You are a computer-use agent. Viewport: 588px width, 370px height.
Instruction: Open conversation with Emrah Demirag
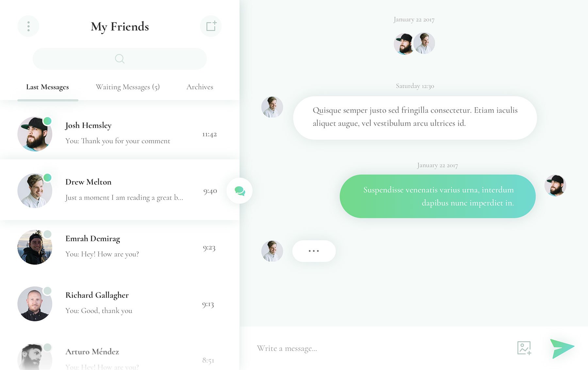coord(120,247)
